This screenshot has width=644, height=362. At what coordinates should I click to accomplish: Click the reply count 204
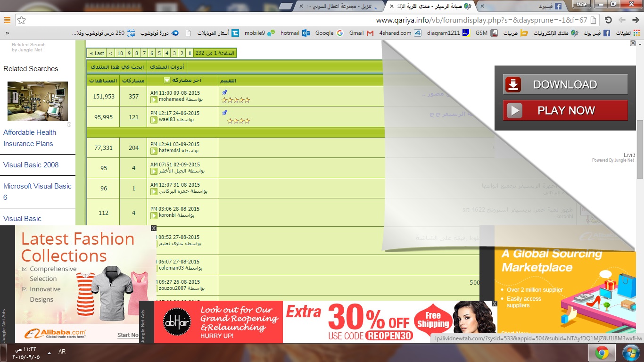(x=133, y=148)
